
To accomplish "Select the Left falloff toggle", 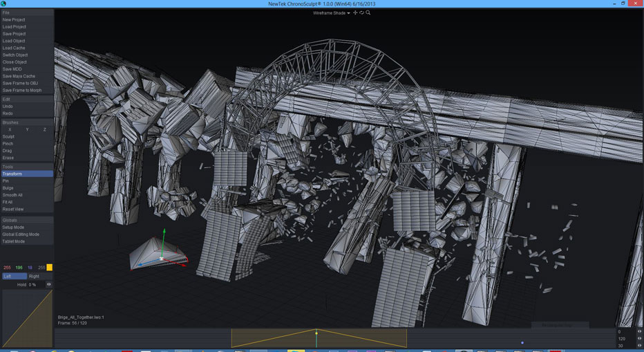I will [14, 276].
